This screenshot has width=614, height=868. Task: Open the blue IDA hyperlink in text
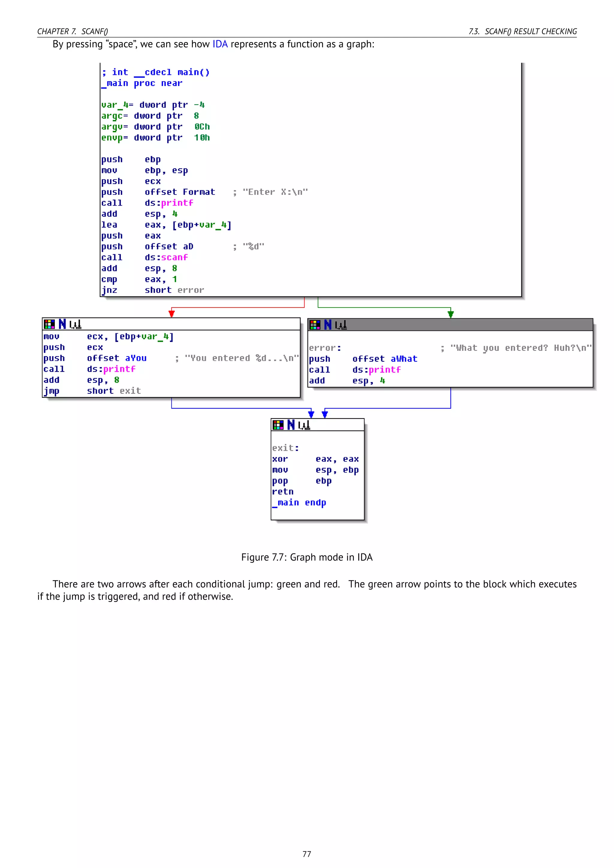point(220,44)
